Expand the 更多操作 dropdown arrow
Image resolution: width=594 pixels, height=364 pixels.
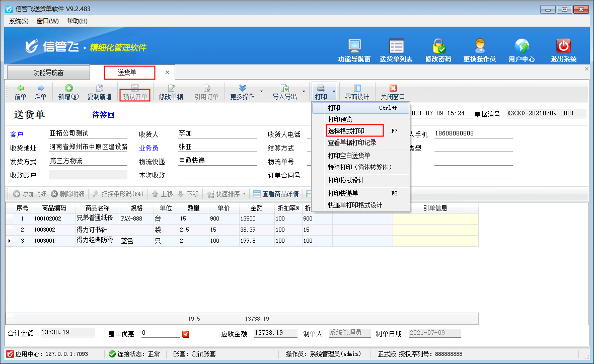261,92
